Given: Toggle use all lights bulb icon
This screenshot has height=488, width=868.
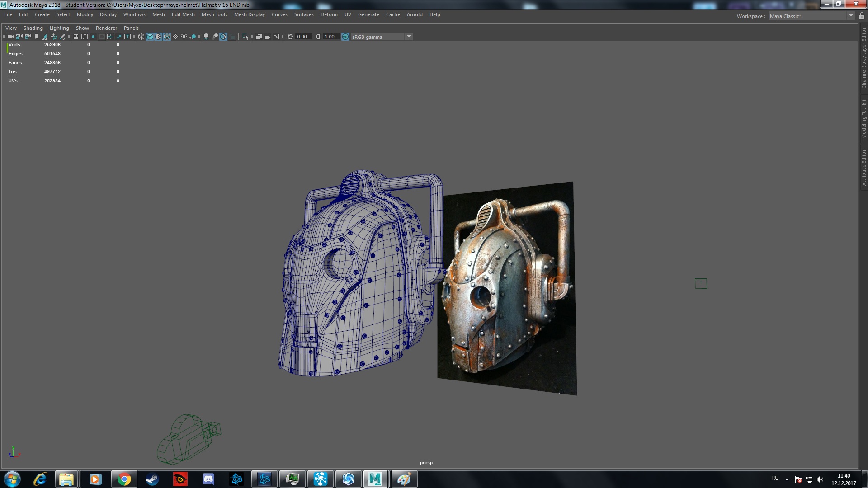Looking at the screenshot, I should pyautogui.click(x=184, y=37).
